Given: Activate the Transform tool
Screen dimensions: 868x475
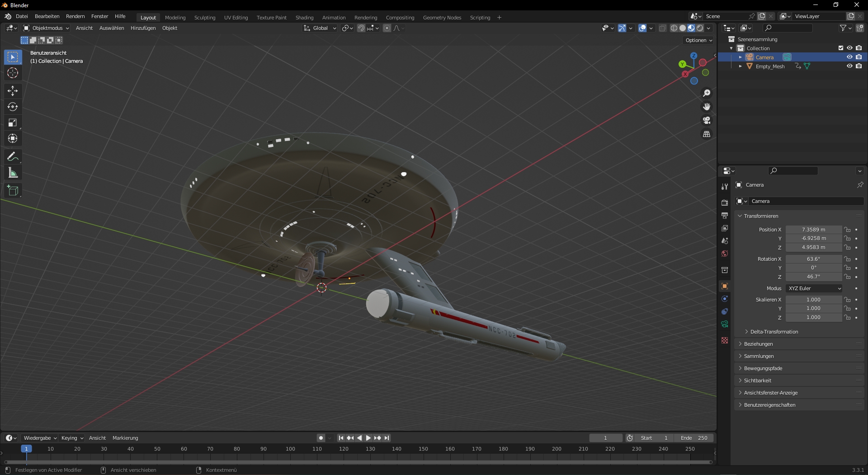Looking at the screenshot, I should tap(13, 138).
